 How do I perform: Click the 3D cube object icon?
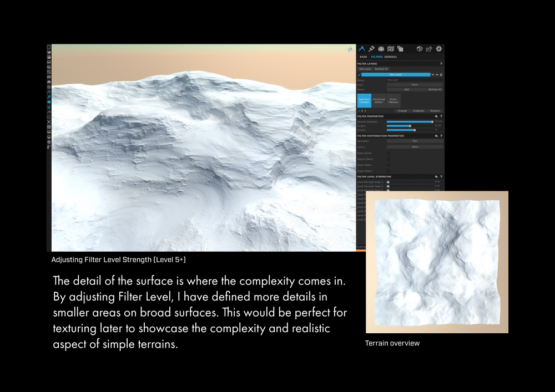[420, 49]
